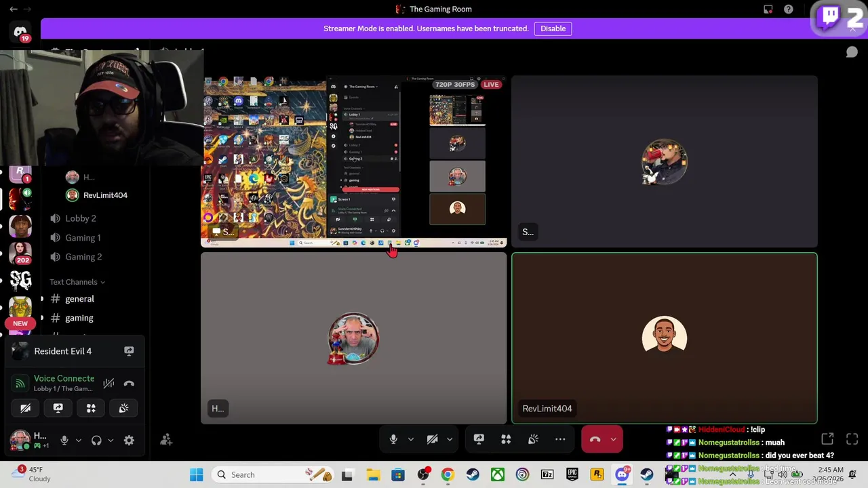The height and width of the screenshot is (488, 868).
Task: Enter full screen call view
Action: click(x=852, y=439)
